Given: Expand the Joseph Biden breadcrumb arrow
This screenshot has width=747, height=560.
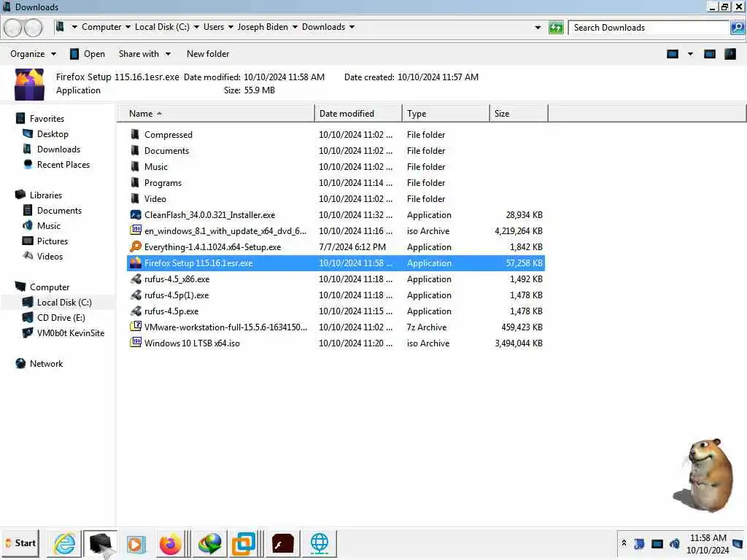Looking at the screenshot, I should point(295,27).
